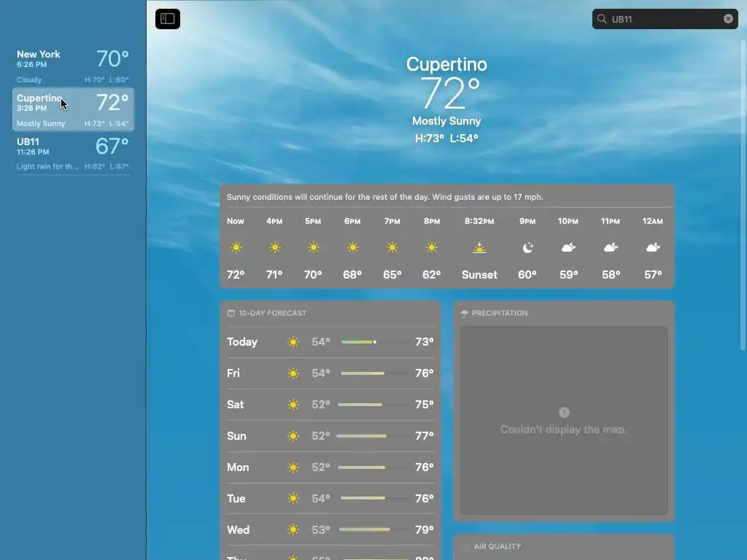
Task: Click the 'Sunset' label in hourly forecast
Action: point(479,275)
